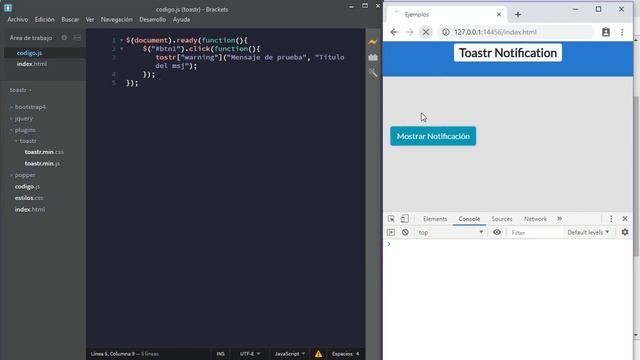Open the Desarrollo menu

152,20
